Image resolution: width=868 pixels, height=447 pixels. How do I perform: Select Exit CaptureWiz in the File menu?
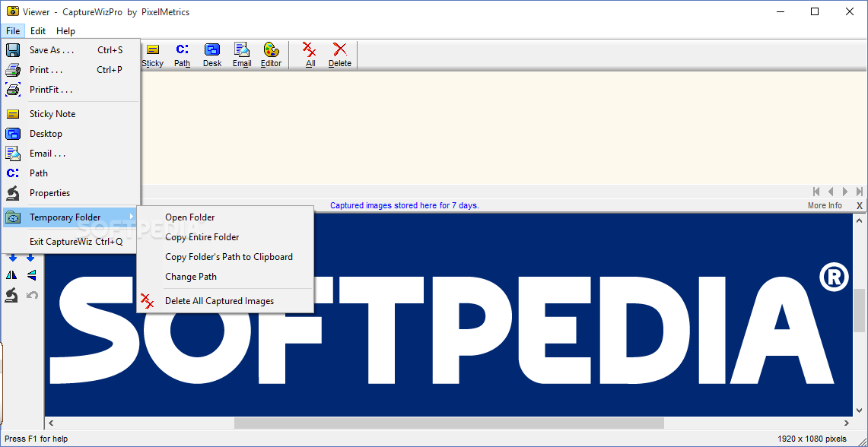pyautogui.click(x=71, y=242)
